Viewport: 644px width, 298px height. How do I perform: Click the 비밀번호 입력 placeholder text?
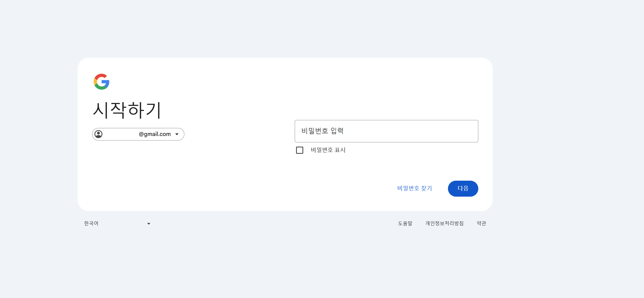322,131
